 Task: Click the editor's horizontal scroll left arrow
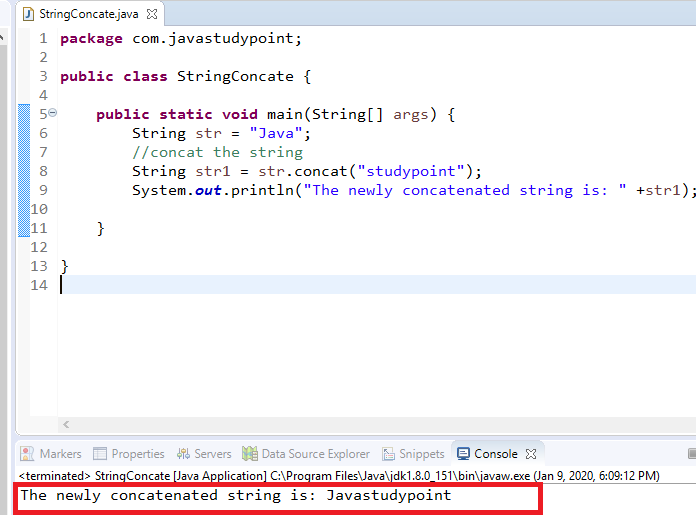pos(66,424)
